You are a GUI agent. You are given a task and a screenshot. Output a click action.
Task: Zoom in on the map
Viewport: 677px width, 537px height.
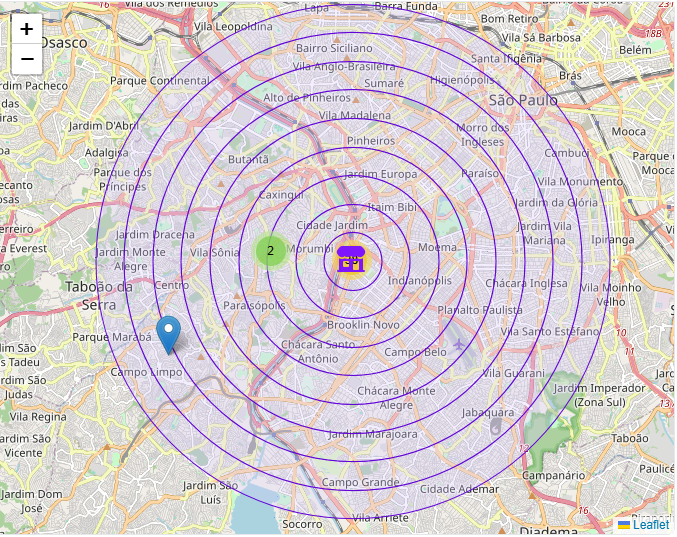coord(27,29)
